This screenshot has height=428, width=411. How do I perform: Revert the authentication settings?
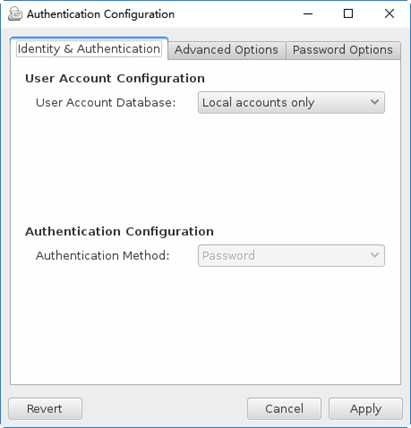[45, 409]
